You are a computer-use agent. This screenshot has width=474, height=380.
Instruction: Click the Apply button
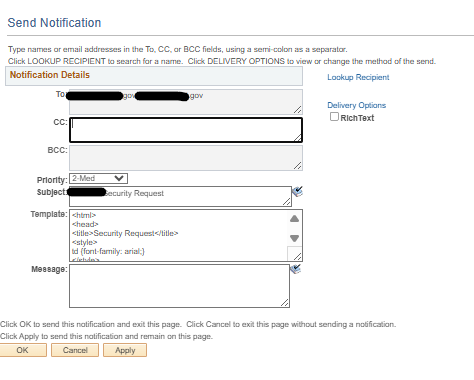[125, 350]
